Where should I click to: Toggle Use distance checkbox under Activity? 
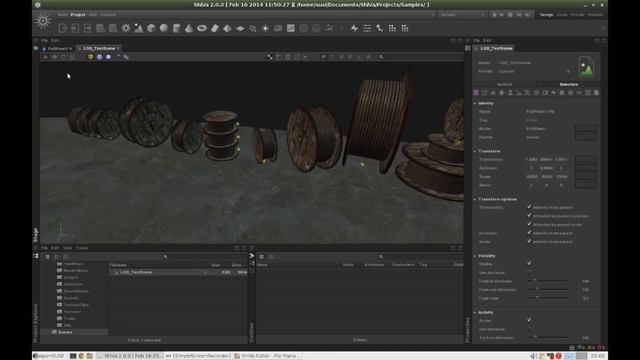click(529, 329)
